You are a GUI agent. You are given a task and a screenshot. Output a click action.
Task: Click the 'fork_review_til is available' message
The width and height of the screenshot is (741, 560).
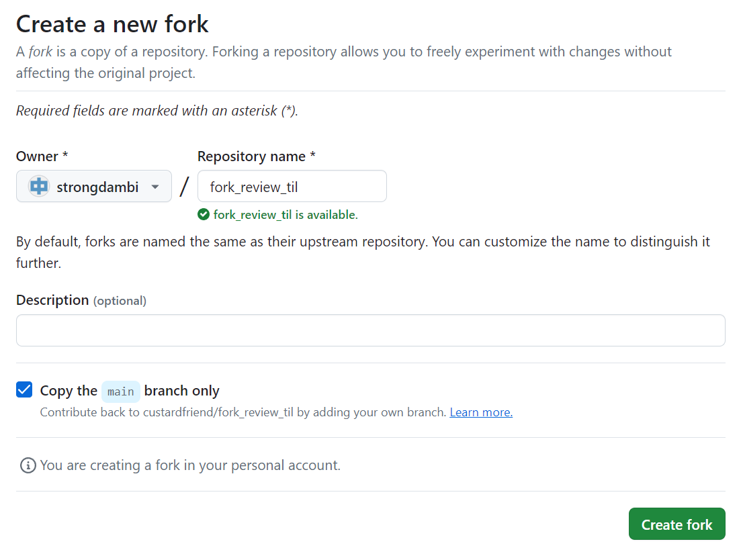tap(285, 215)
